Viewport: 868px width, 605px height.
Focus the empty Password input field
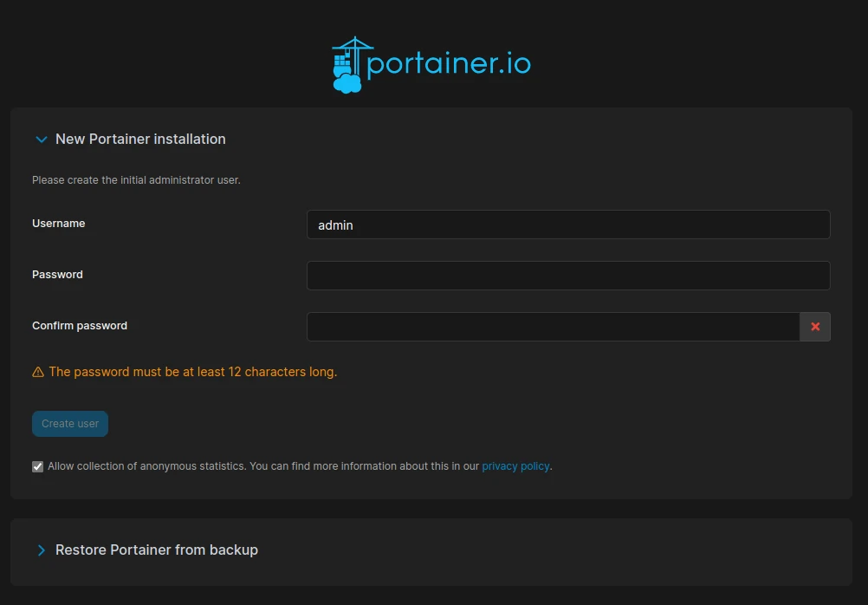[567, 276]
